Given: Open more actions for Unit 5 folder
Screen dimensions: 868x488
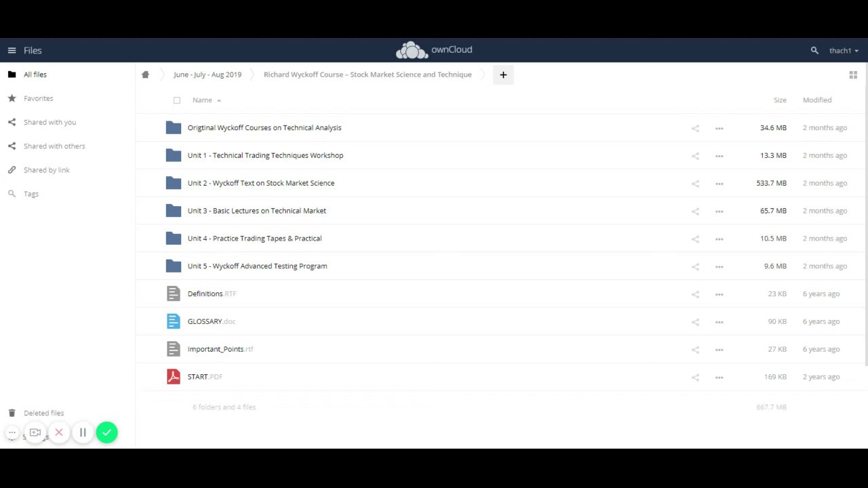Looking at the screenshot, I should [x=719, y=267].
